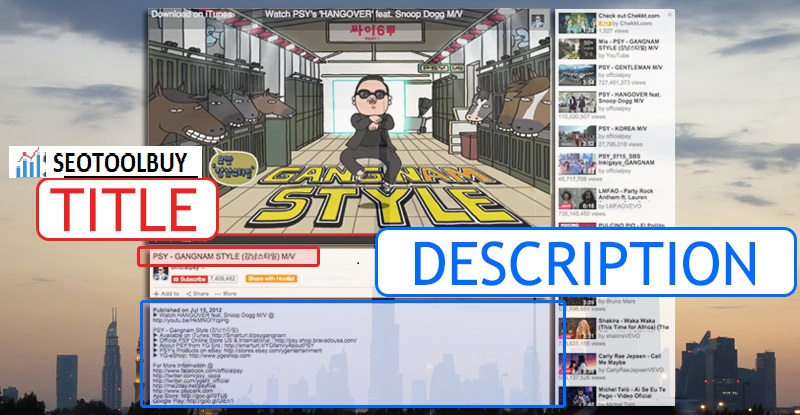This screenshot has width=800, height=415.
Task: Click the orange Share with Hootlet button
Action: 271,279
